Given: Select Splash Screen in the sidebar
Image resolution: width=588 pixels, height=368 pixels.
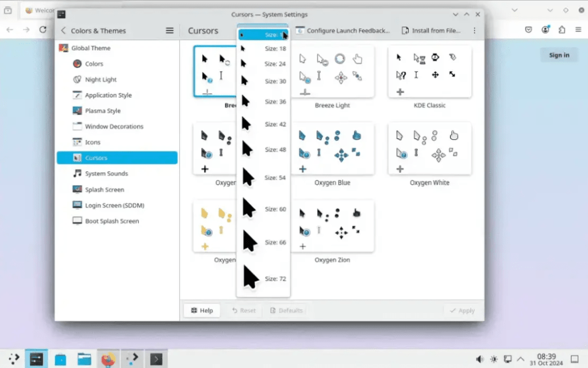Looking at the screenshot, I should (x=104, y=189).
